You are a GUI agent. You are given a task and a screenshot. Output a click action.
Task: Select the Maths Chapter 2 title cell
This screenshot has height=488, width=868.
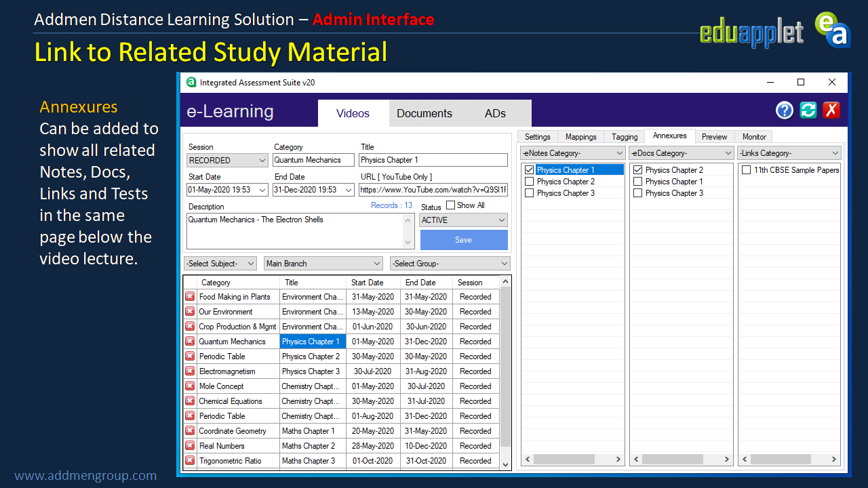[313, 446]
